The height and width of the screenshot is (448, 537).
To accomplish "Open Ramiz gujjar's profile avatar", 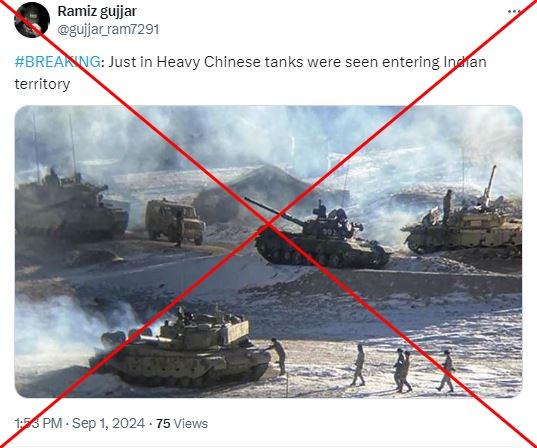I will pos(32,20).
